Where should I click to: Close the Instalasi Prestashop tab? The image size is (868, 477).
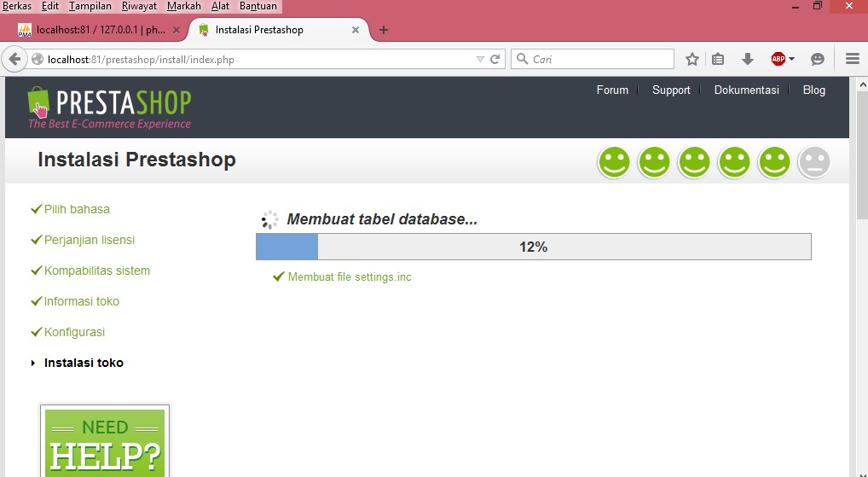(356, 30)
